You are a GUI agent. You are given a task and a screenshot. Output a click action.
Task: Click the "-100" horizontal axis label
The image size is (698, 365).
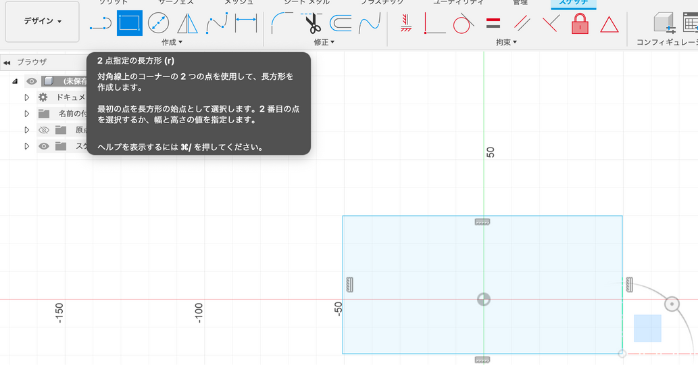click(x=199, y=313)
